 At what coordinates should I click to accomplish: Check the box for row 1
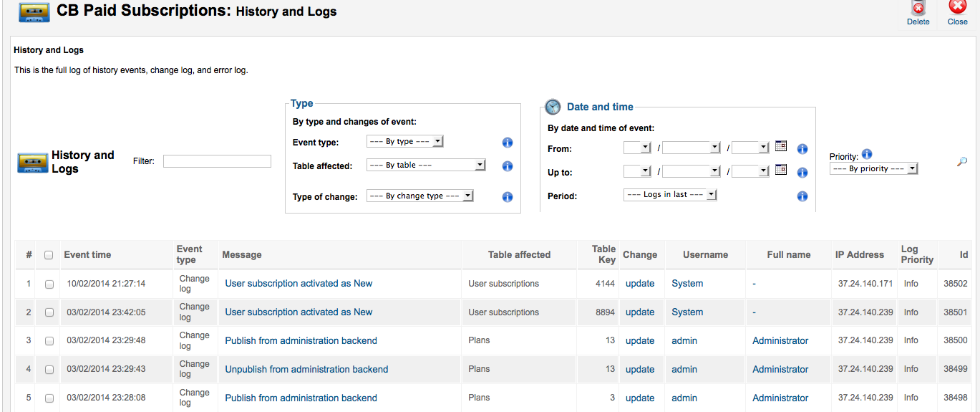tap(49, 284)
